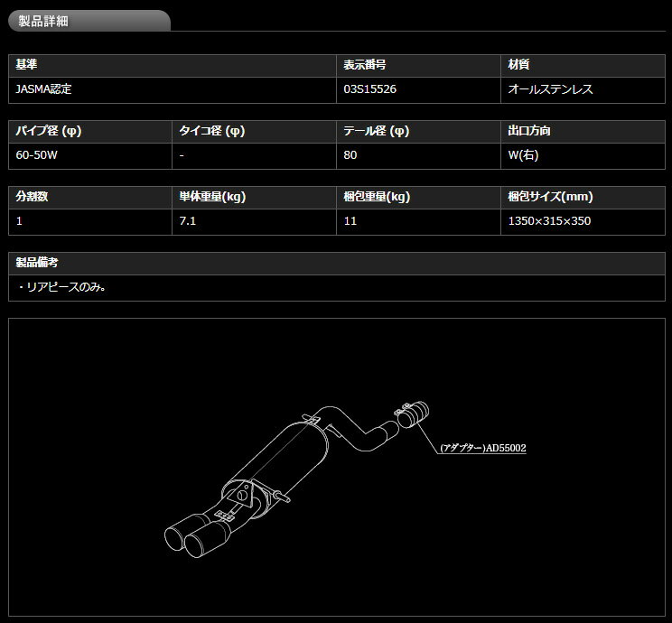The height and width of the screenshot is (623, 672).
Task: Select the 1350×315×350 package size value
Action: tap(549, 219)
